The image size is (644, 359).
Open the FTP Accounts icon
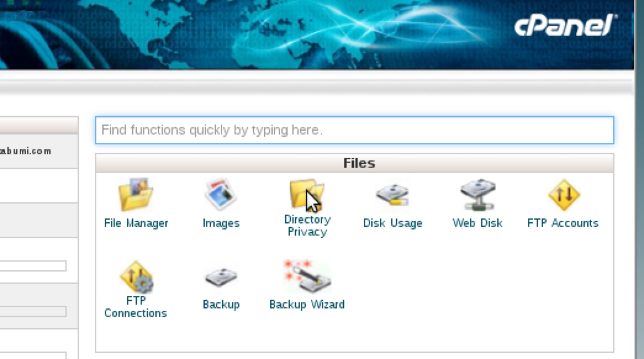[x=563, y=195]
